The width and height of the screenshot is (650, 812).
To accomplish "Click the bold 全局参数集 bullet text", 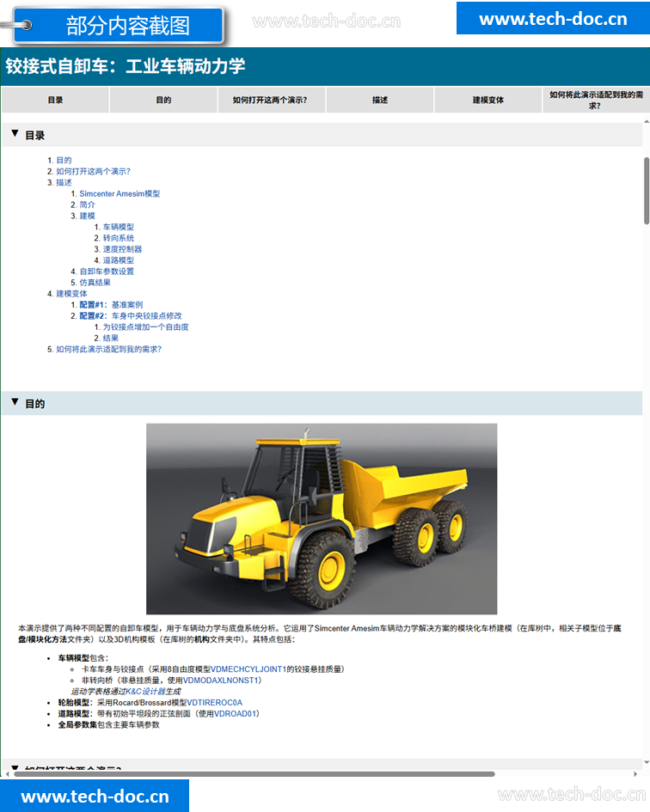I will 77,725.
